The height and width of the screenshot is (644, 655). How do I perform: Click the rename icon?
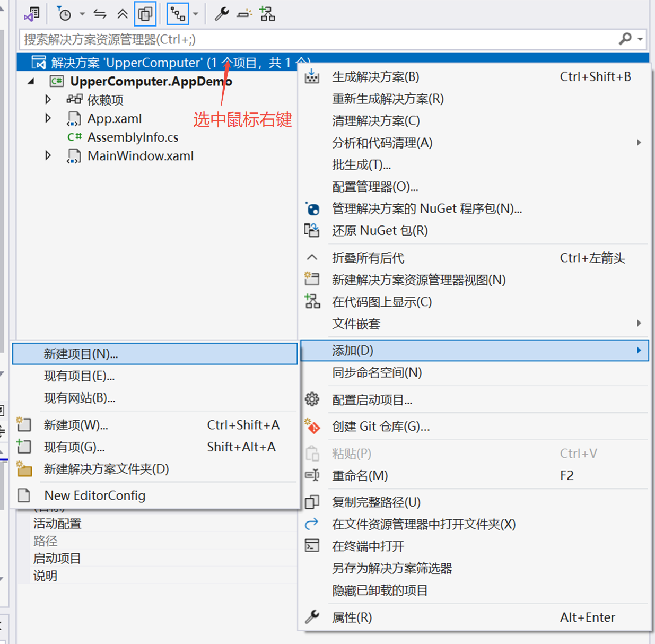pyautogui.click(x=312, y=475)
